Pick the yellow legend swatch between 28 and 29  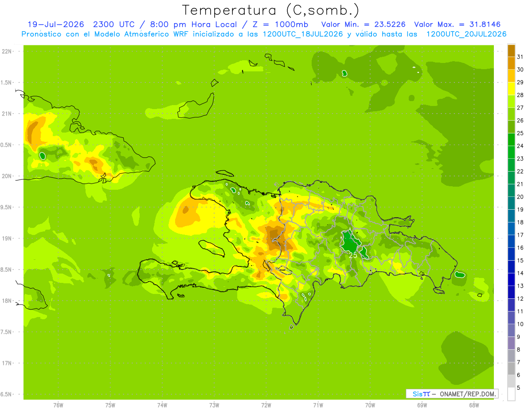tap(511, 89)
